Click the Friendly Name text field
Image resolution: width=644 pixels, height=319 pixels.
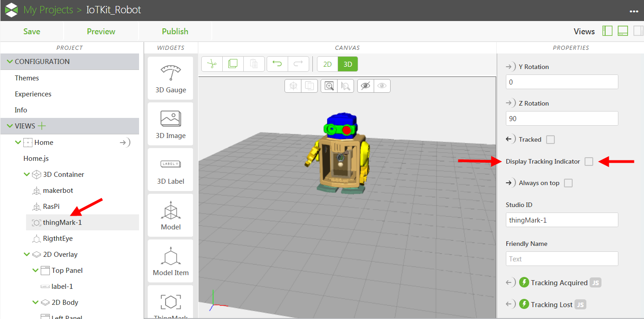click(x=562, y=259)
